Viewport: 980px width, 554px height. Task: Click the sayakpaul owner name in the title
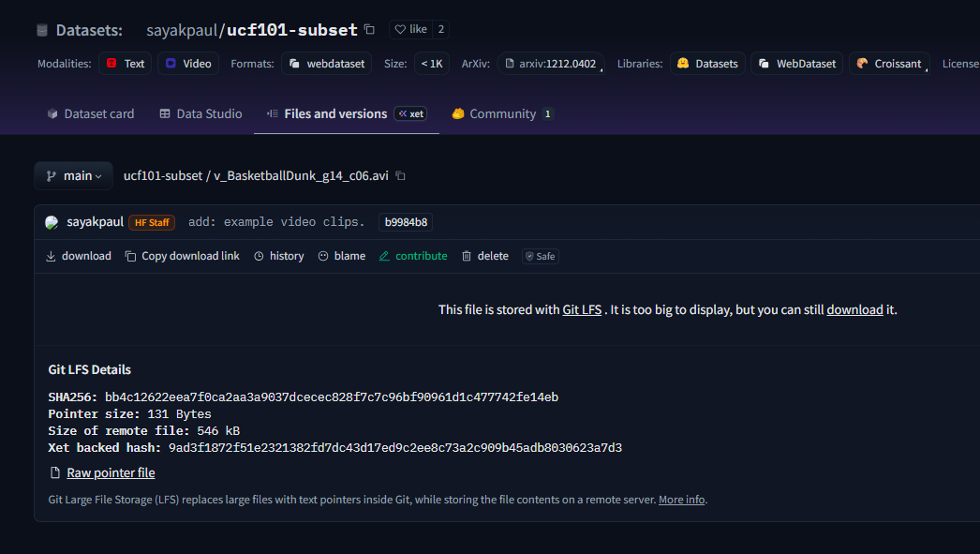(181, 30)
